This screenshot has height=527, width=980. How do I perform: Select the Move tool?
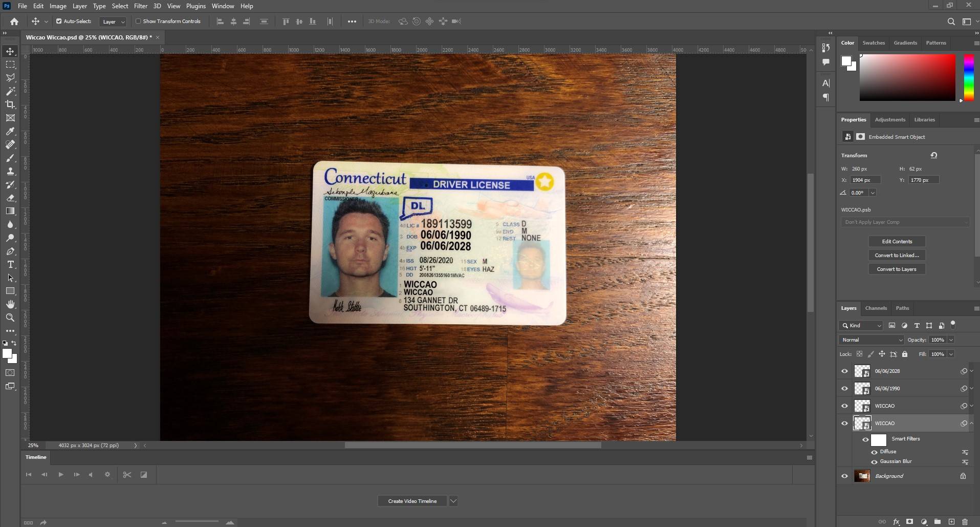point(10,51)
